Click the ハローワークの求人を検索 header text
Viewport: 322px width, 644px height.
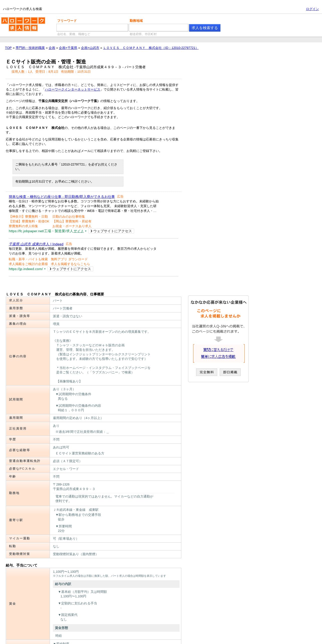click(x=23, y=9)
